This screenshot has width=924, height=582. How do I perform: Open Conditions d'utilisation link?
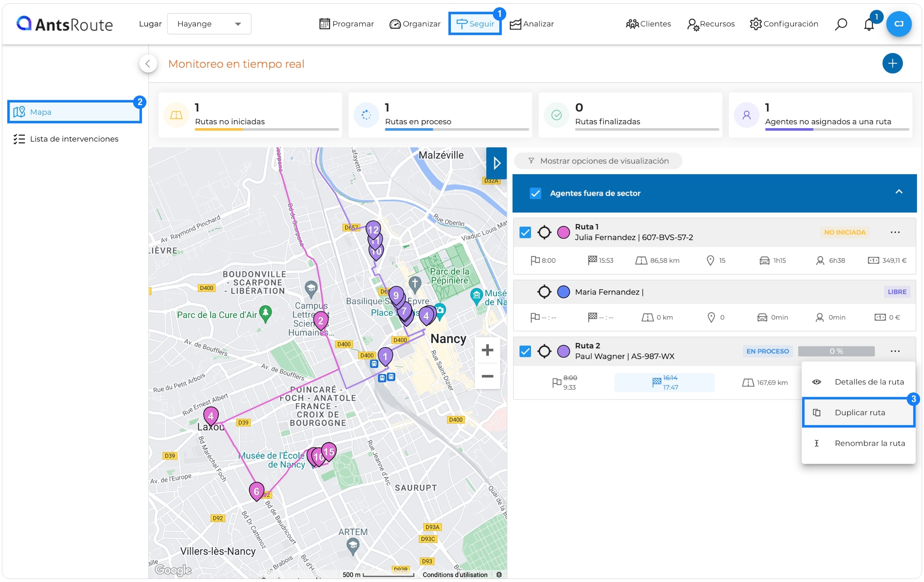pos(455,575)
